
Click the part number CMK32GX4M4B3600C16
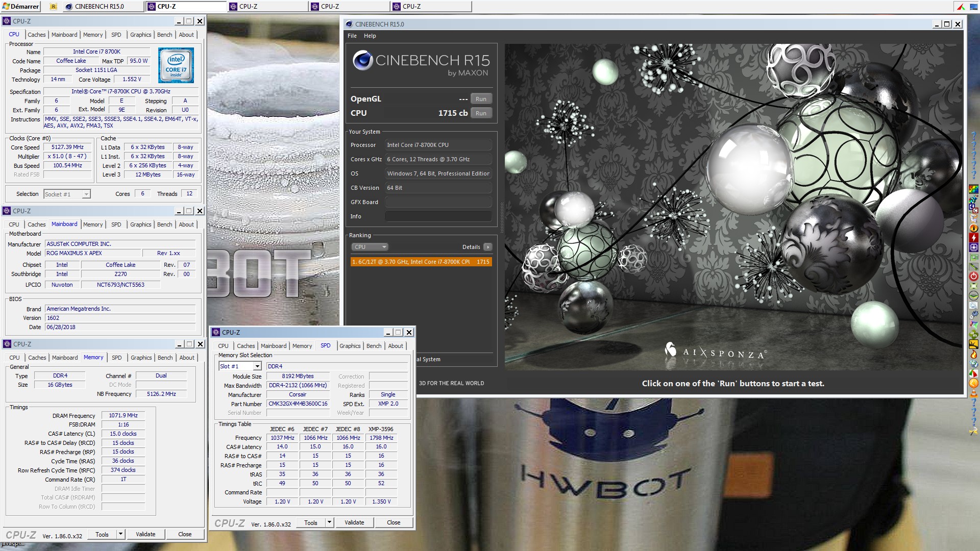(x=298, y=404)
